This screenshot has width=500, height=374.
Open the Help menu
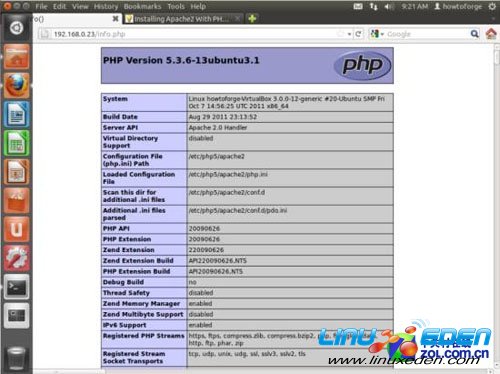coord(198,6)
